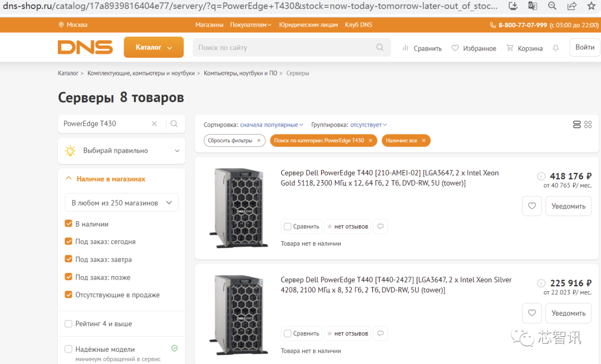Enable the "Рейтинг 4 и выше" checkbox
Screen dimensions: 601x364
(68, 323)
